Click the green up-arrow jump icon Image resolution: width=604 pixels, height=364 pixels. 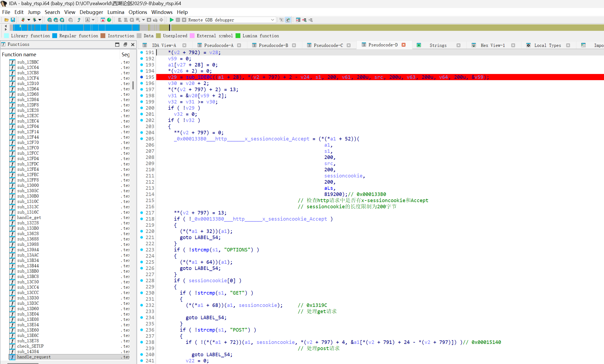click(79, 20)
